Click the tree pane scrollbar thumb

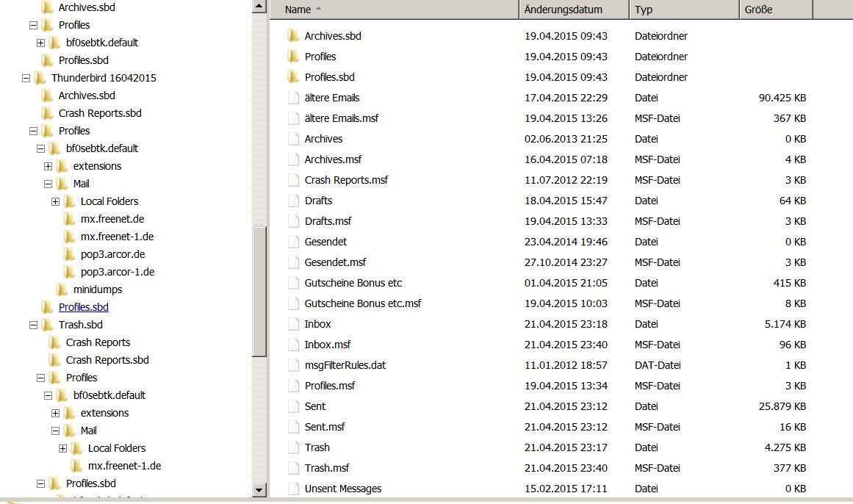point(259,291)
